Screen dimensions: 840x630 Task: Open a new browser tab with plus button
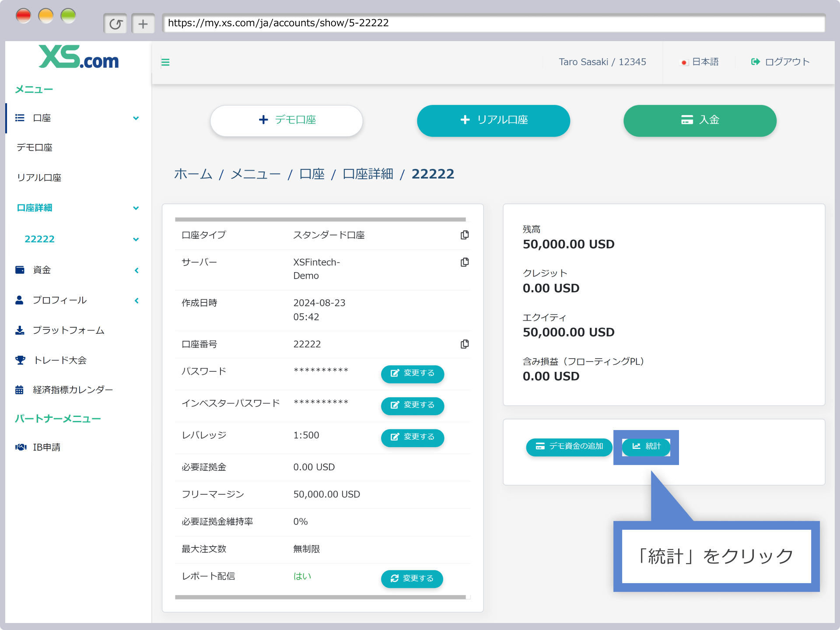tap(143, 24)
